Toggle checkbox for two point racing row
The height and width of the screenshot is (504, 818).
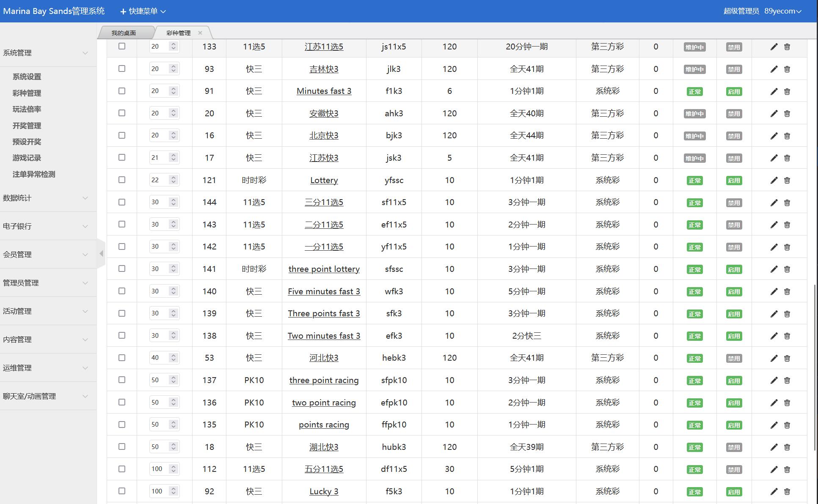click(121, 403)
